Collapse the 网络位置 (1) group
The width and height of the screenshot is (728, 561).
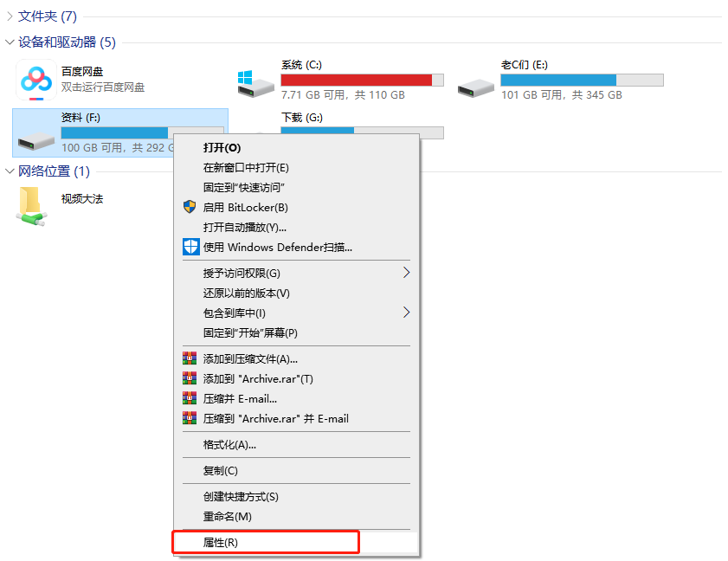click(10, 171)
